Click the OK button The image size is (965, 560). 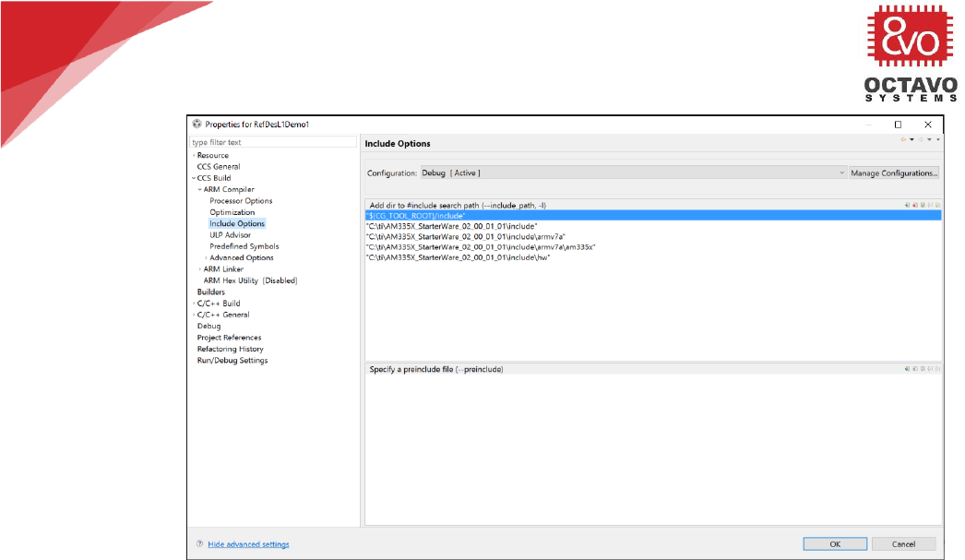835,544
